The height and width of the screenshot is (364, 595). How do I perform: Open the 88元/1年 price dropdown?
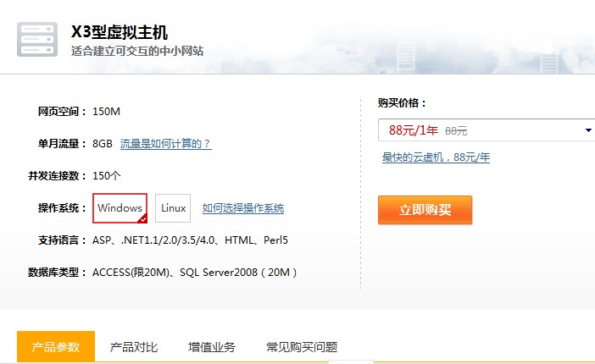(487, 130)
